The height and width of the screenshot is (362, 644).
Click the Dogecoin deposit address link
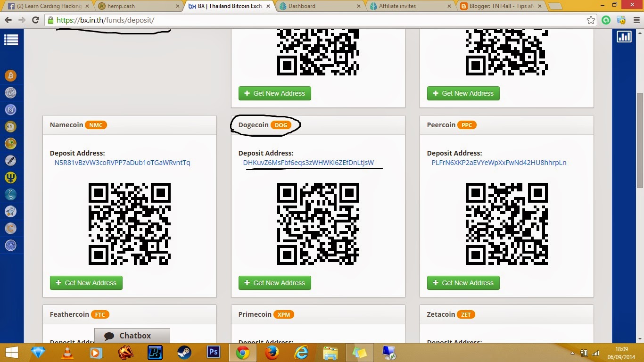coord(308,163)
